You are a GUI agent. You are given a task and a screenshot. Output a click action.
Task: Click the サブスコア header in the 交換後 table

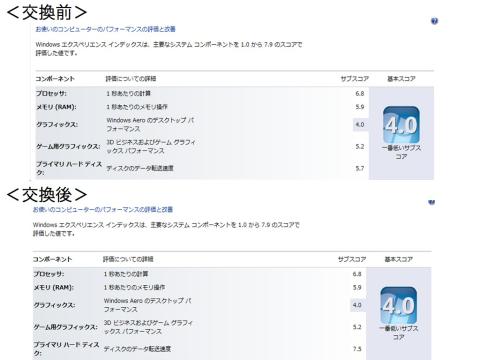coord(352,259)
